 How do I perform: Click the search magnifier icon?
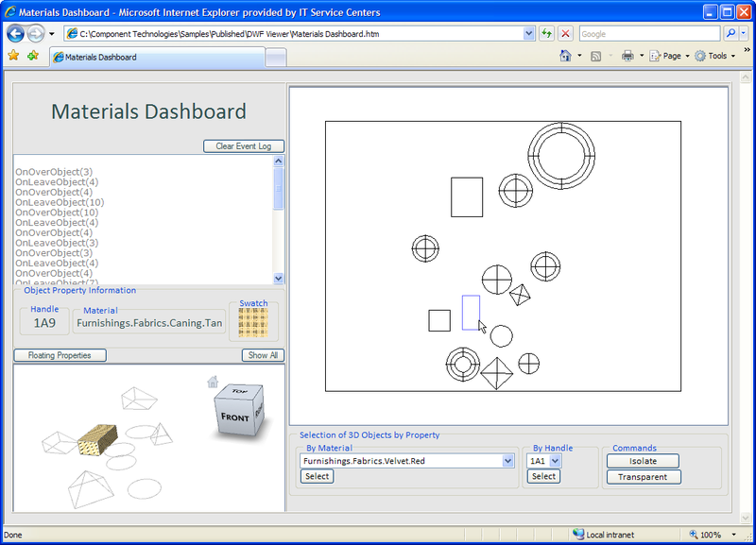[x=730, y=33]
